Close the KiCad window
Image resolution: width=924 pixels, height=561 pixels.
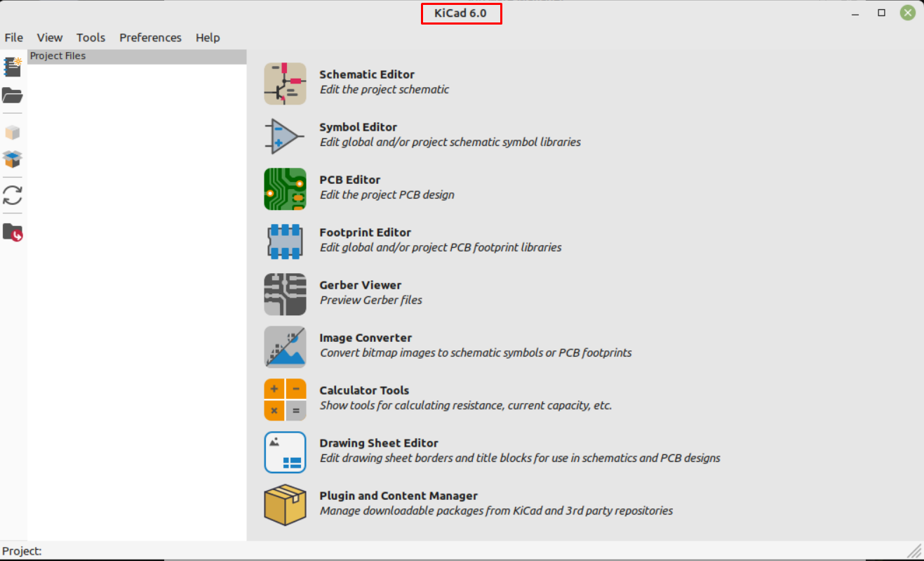[908, 13]
